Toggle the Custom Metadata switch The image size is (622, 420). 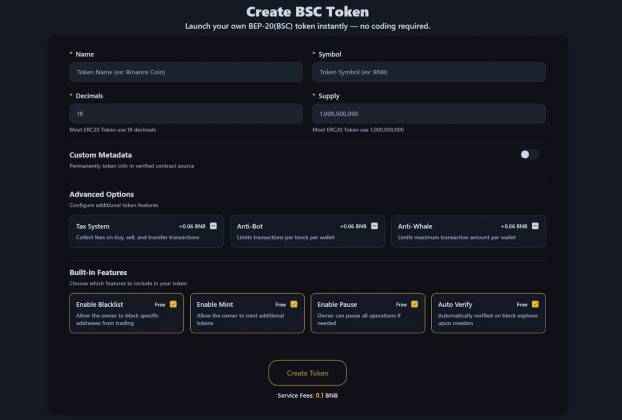tap(529, 154)
